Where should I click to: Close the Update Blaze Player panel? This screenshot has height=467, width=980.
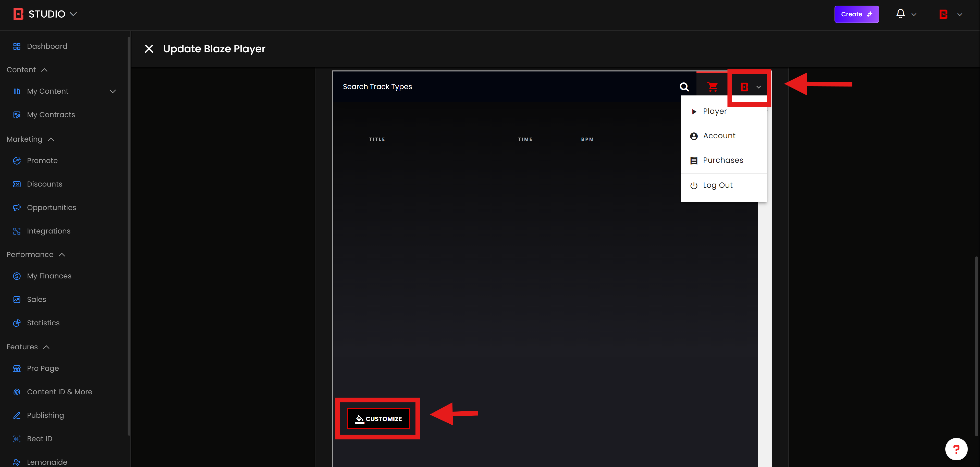tap(149, 49)
